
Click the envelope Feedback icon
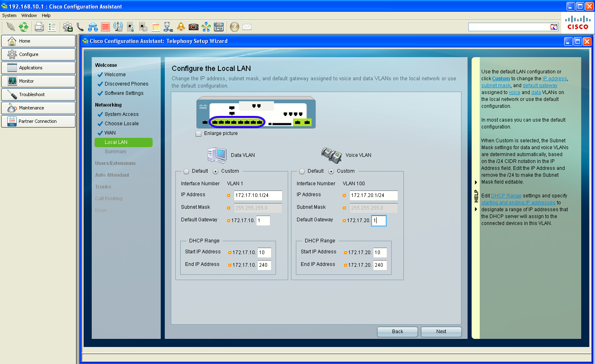[247, 27]
